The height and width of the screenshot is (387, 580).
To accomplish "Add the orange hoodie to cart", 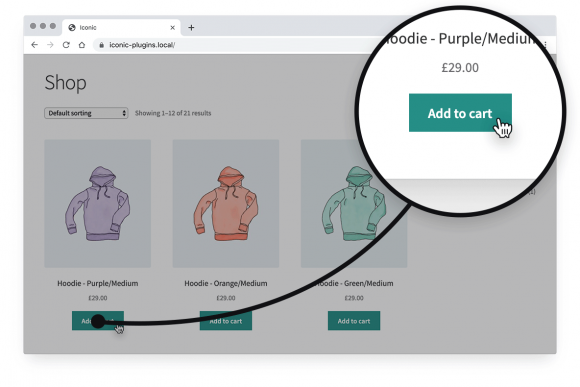I will coord(226,321).
